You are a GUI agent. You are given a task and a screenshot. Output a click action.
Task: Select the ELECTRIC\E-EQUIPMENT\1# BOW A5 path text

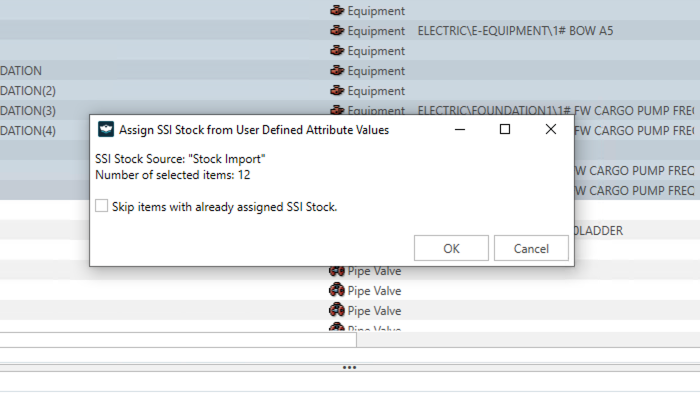(x=515, y=31)
